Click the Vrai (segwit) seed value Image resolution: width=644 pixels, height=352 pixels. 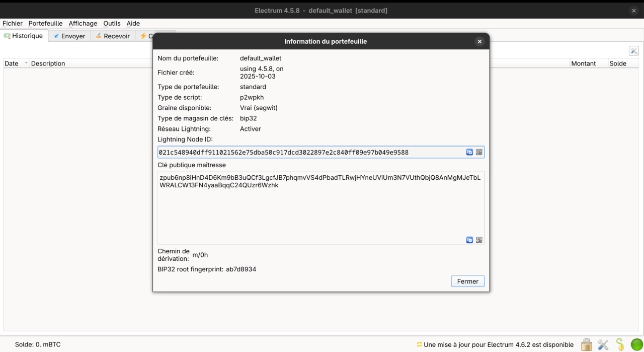259,108
